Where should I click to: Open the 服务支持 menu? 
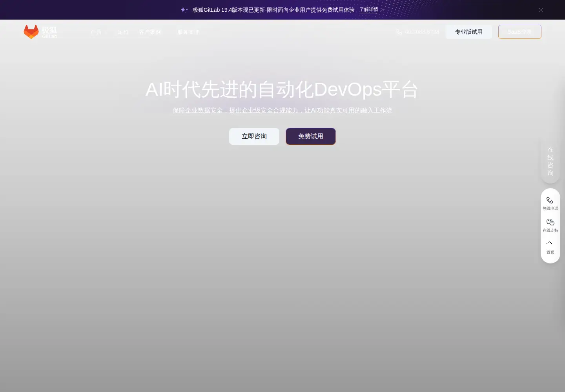click(x=188, y=32)
